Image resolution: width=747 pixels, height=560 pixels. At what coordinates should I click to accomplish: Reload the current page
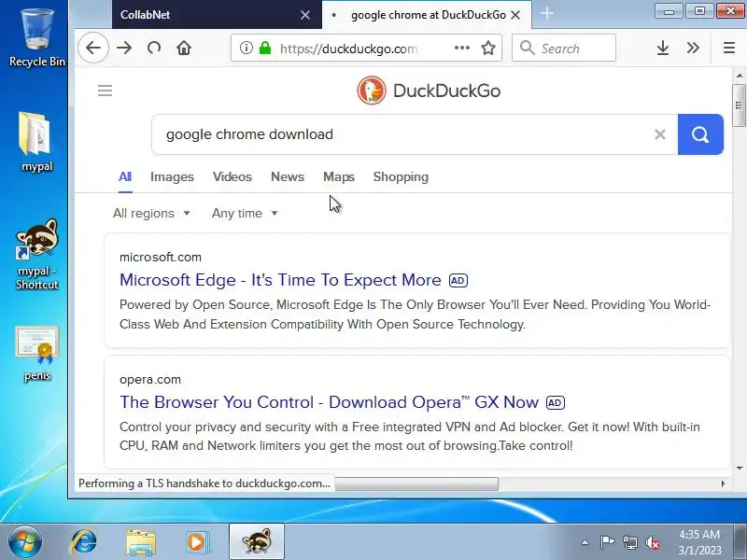pos(154,48)
